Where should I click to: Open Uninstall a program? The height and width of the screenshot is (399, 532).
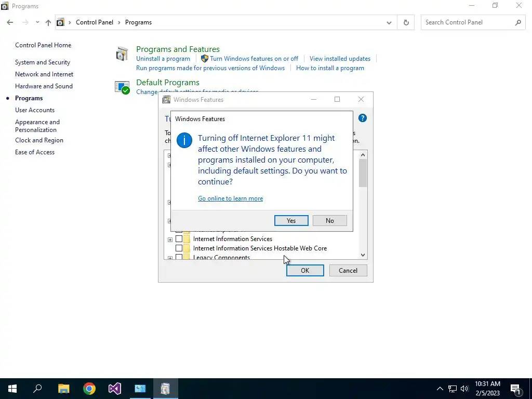click(x=163, y=59)
